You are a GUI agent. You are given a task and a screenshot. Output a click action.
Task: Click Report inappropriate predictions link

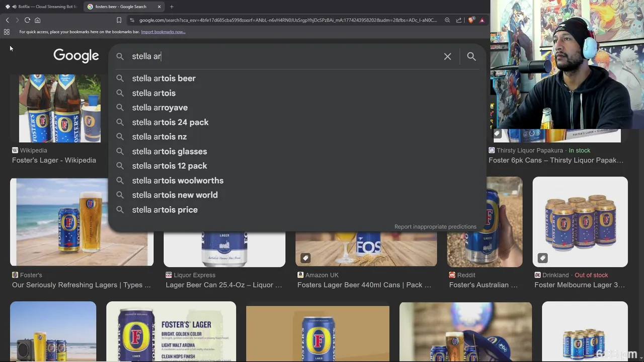pyautogui.click(x=435, y=227)
